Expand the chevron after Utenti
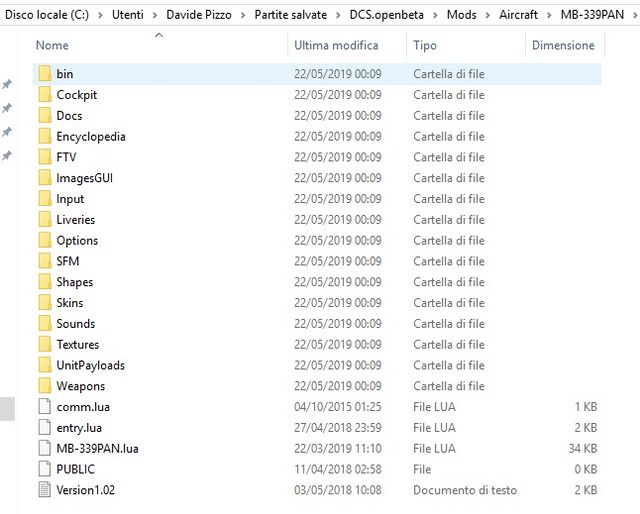Viewport: 640px width, 514px height. click(x=155, y=15)
